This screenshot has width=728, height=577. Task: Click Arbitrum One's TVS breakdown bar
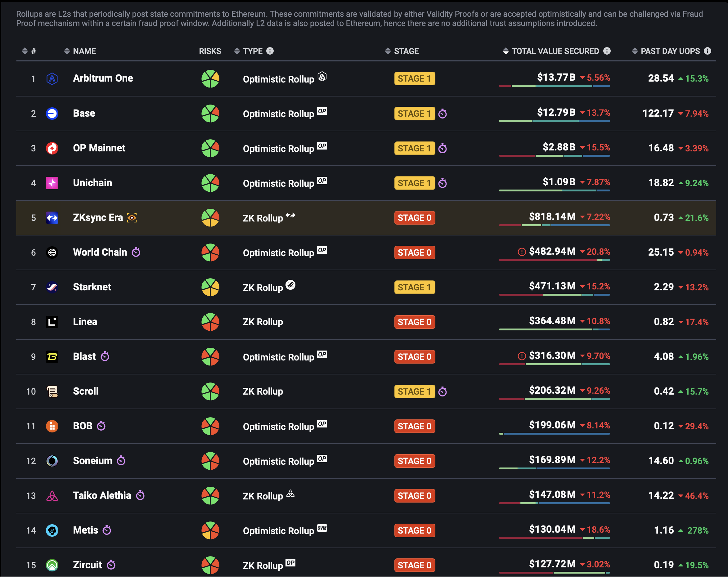[555, 86]
